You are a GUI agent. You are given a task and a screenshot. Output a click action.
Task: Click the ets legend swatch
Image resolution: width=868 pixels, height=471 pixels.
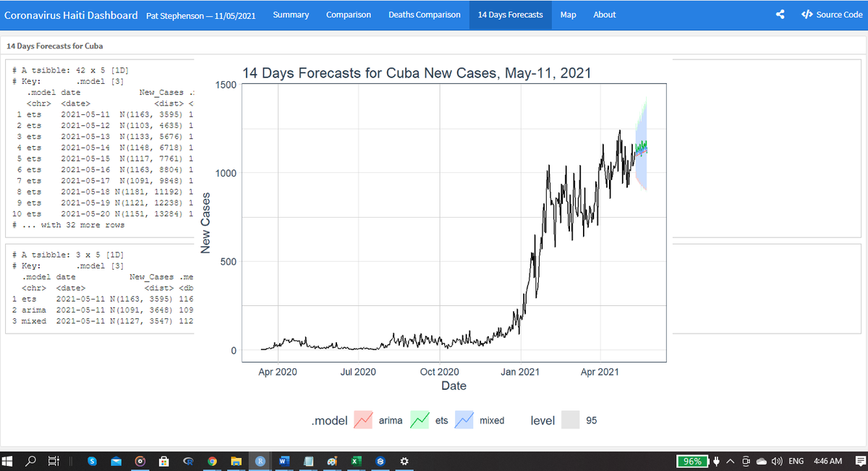tap(420, 420)
